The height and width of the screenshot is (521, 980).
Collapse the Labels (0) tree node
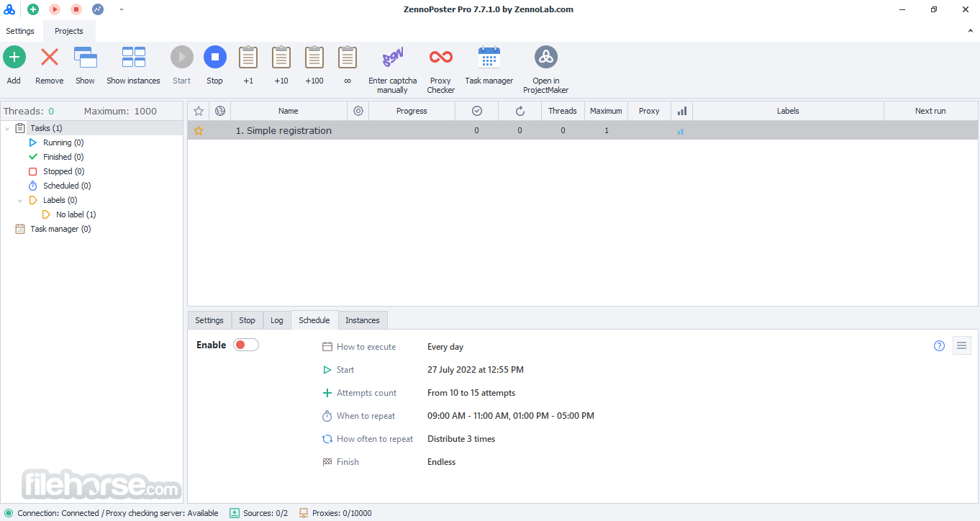pyautogui.click(x=20, y=201)
